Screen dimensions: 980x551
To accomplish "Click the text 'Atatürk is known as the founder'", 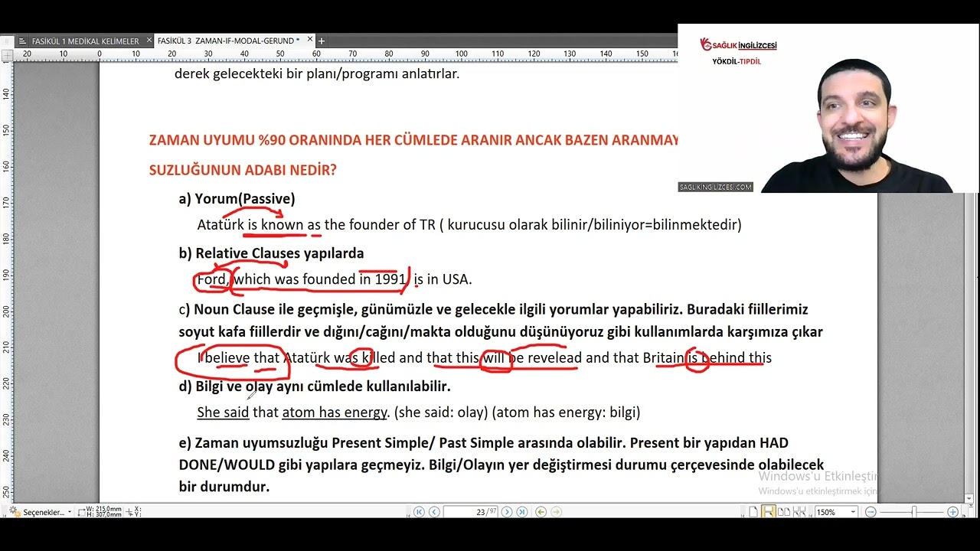I will point(305,225).
